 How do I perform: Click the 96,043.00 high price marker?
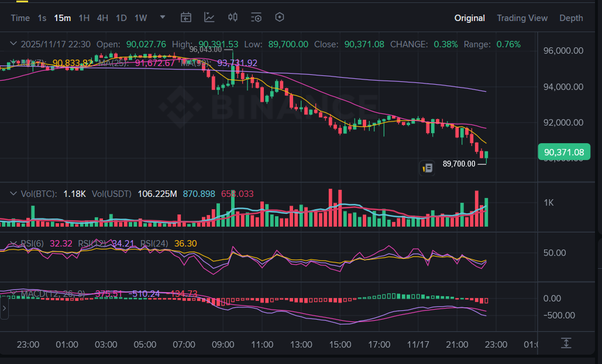pyautogui.click(x=205, y=50)
